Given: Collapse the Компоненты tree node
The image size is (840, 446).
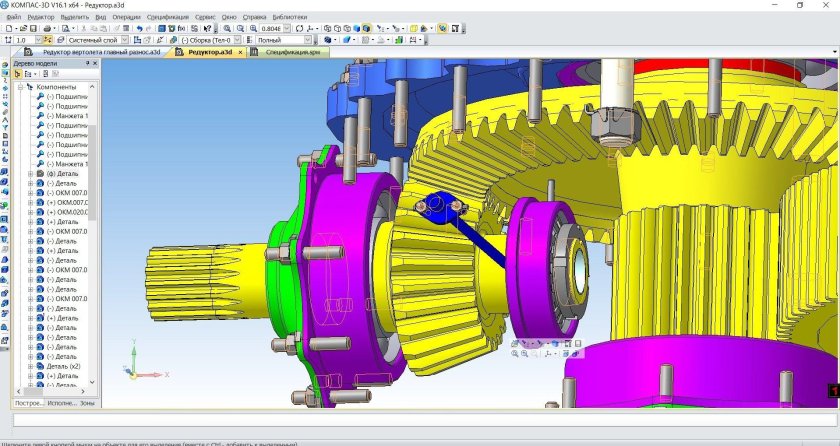Looking at the screenshot, I should coord(20,87).
